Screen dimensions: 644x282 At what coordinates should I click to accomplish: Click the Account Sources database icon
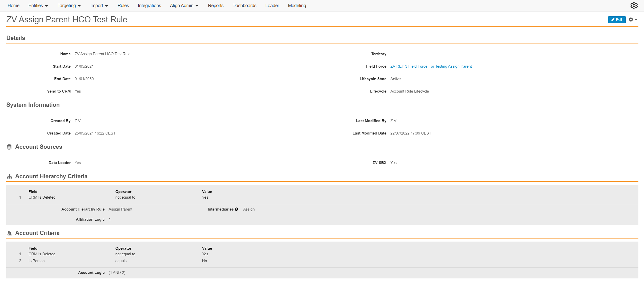tap(9, 147)
